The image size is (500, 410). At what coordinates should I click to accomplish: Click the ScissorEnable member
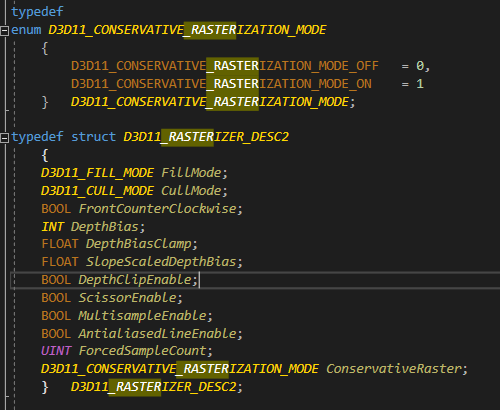(x=128, y=298)
